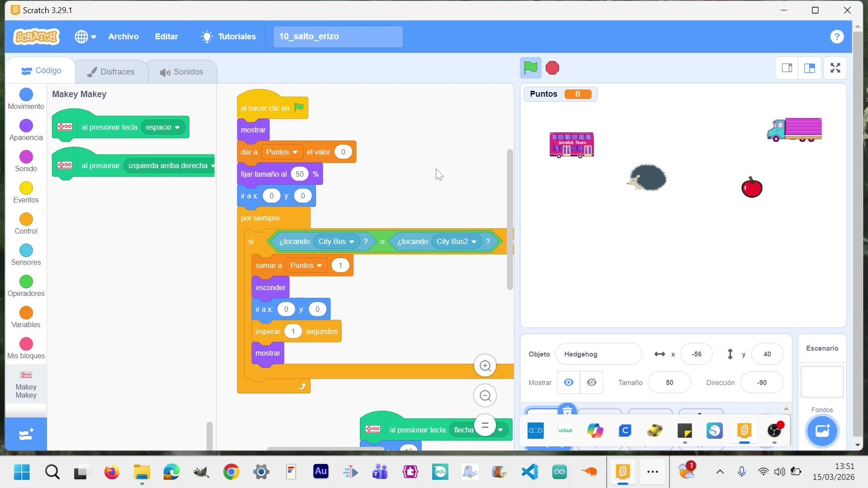
Task: Expand the espacio key dropdown in the palette
Action: pyautogui.click(x=177, y=127)
